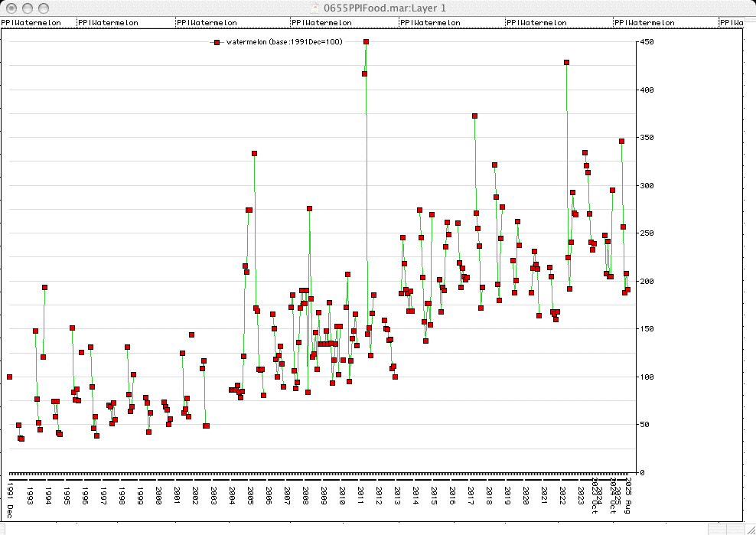Close the 0655PPIFood.mar chart window
Screen dimensions: 756x535
pos(11,8)
